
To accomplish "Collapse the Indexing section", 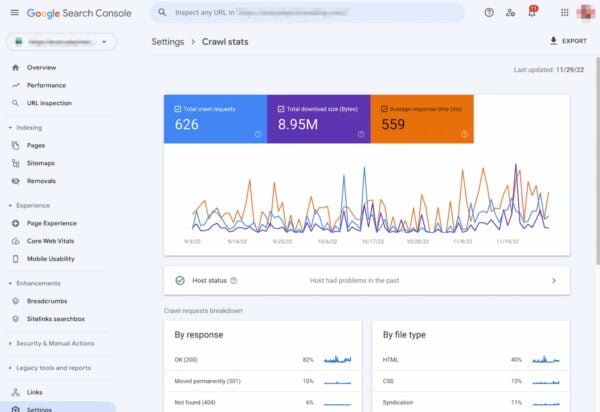I will click(x=9, y=127).
